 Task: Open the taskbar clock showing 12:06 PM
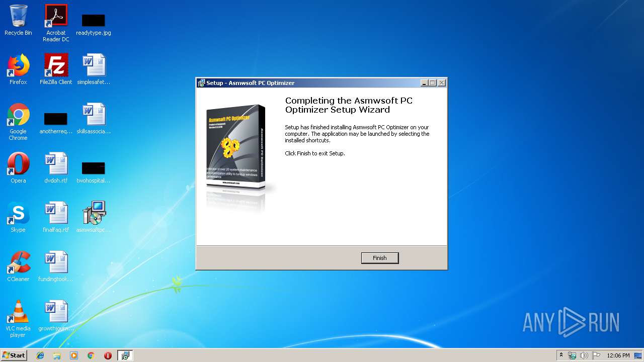618,355
